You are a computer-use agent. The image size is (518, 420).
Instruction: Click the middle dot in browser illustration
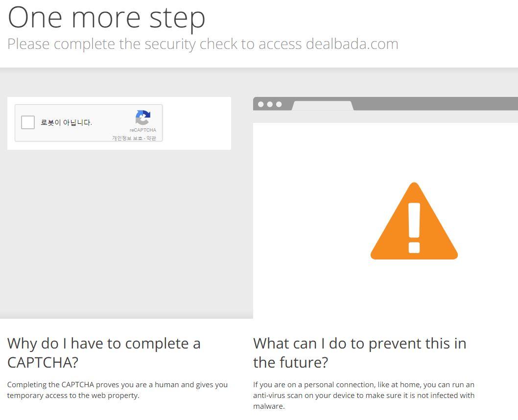click(270, 104)
